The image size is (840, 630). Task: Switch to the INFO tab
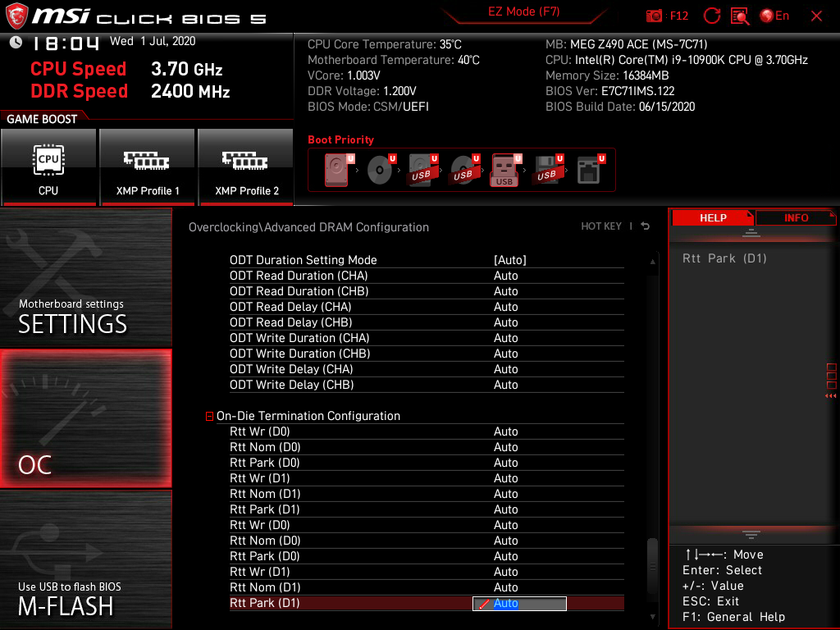(x=796, y=217)
